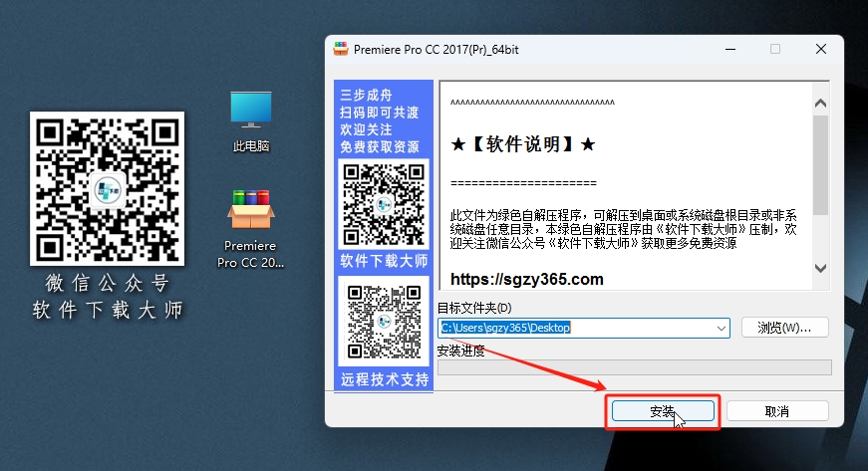Viewport: 868px width, 471px height.
Task: Minimize the installer window
Action: click(x=730, y=49)
